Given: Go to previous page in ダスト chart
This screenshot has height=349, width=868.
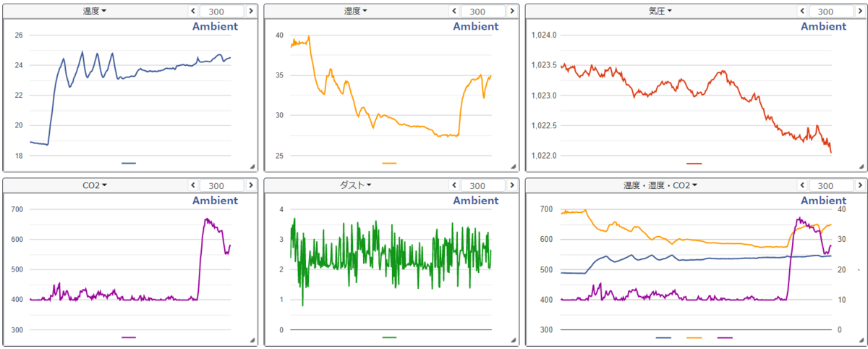Looking at the screenshot, I should click(x=454, y=185).
